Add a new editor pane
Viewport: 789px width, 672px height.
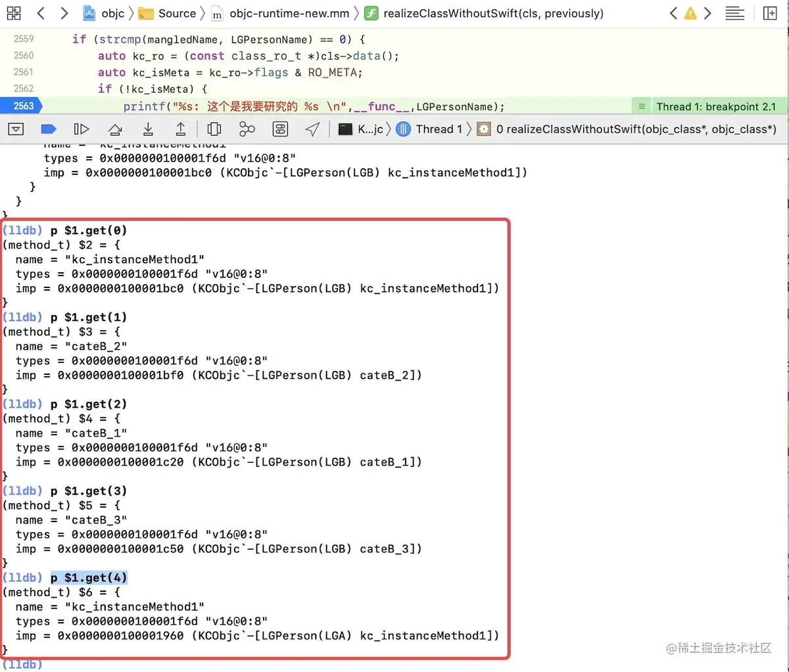(x=770, y=13)
